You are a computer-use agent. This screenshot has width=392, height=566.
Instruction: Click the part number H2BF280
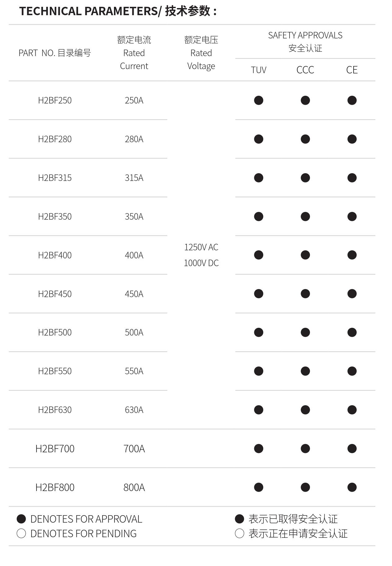pyautogui.click(x=55, y=139)
